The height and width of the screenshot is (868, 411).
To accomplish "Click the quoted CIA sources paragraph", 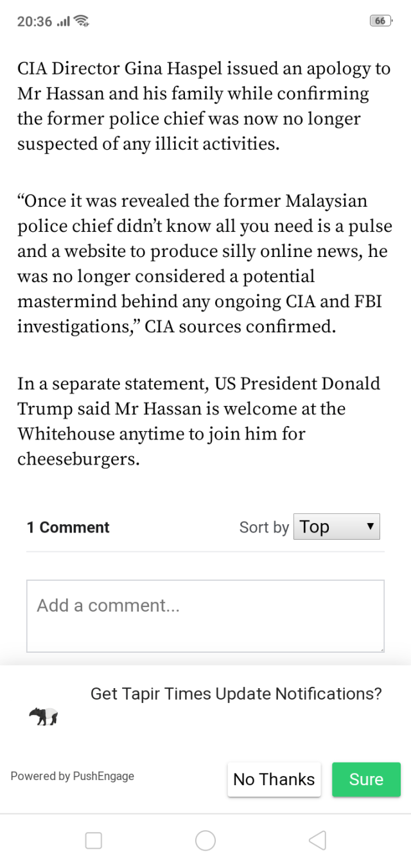I will click(x=204, y=263).
